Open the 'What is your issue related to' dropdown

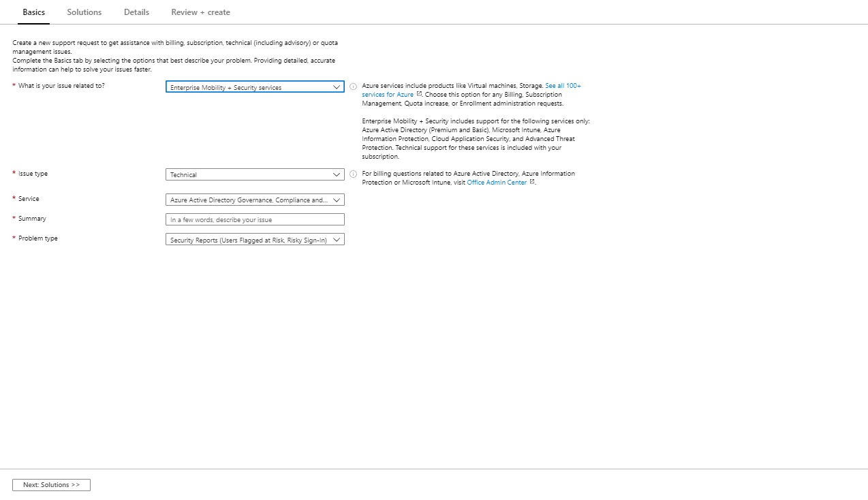pyautogui.click(x=254, y=87)
